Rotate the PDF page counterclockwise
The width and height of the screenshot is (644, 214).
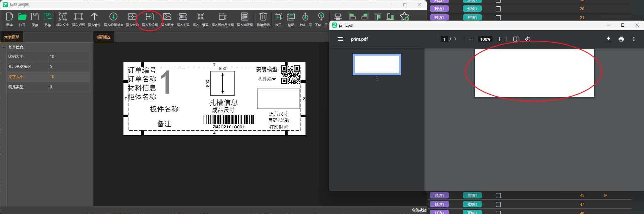(528, 39)
